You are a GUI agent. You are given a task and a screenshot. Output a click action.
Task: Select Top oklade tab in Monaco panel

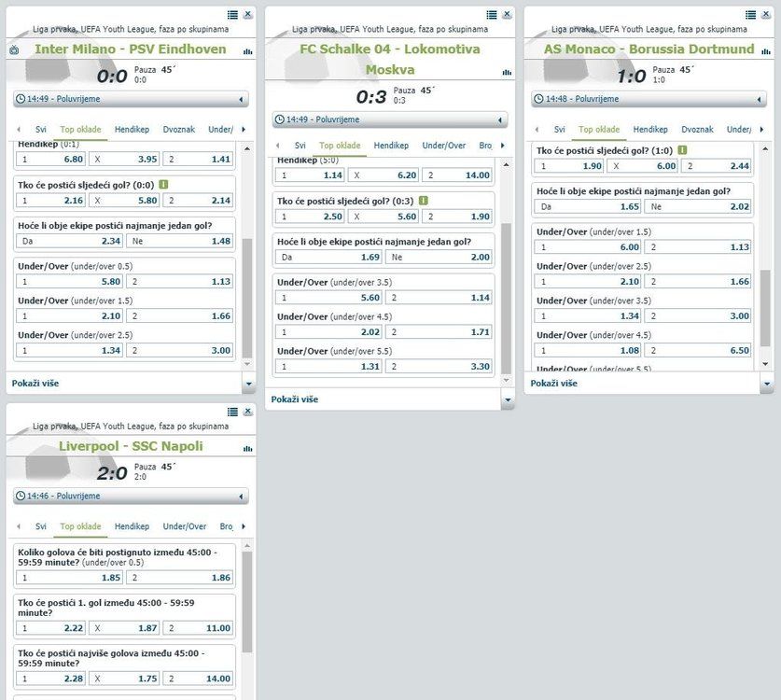coord(599,130)
